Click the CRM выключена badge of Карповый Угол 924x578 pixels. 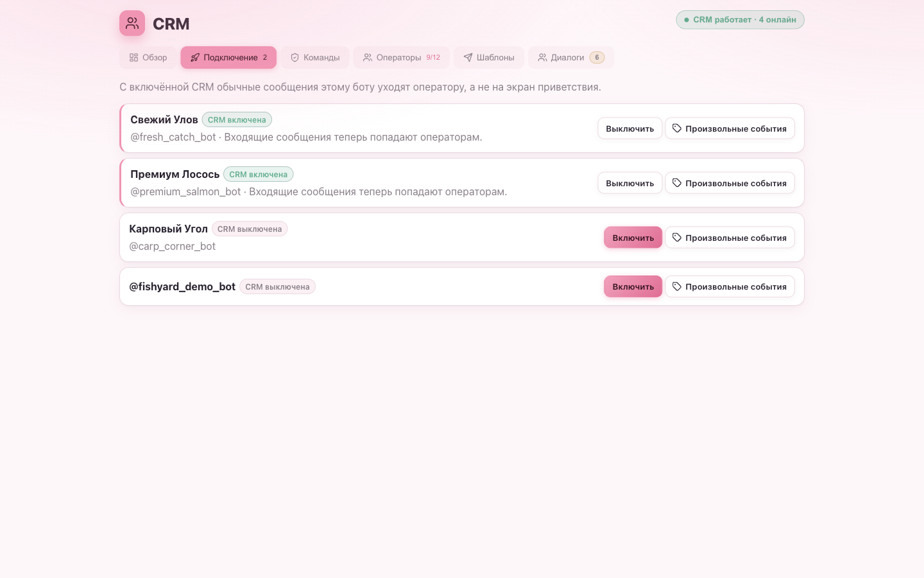click(x=250, y=229)
